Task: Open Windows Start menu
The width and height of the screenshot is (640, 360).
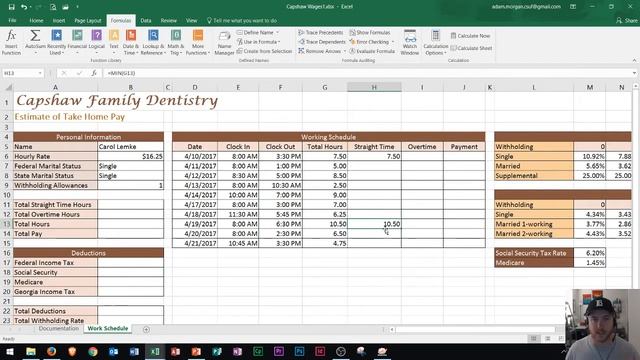Action: point(10,351)
